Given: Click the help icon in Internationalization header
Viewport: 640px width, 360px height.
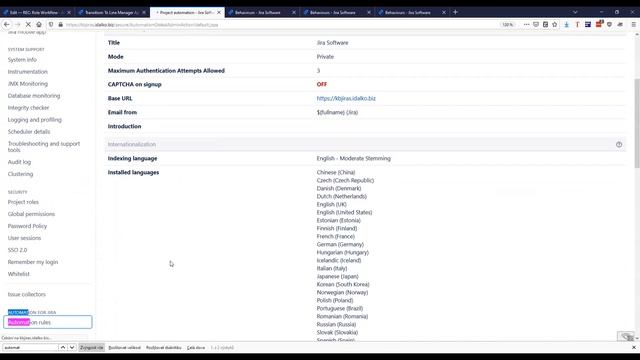Looking at the screenshot, I should click(x=619, y=144).
